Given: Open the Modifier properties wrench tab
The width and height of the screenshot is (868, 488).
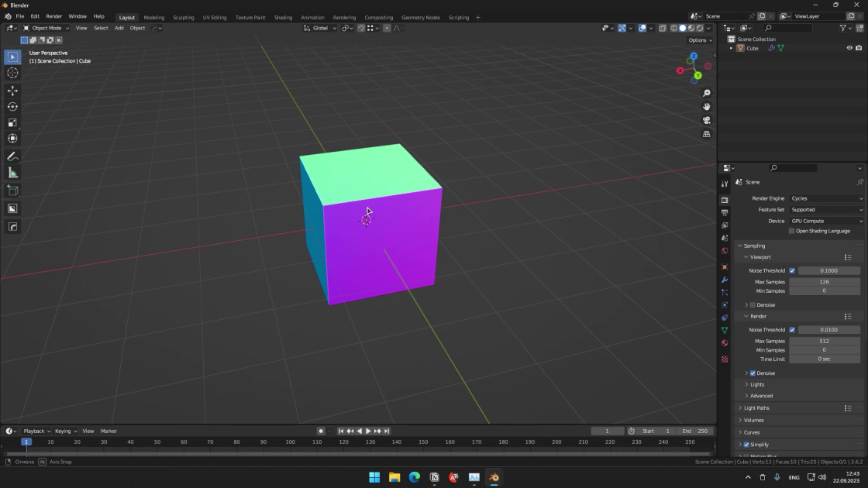Looking at the screenshot, I should tap(725, 280).
